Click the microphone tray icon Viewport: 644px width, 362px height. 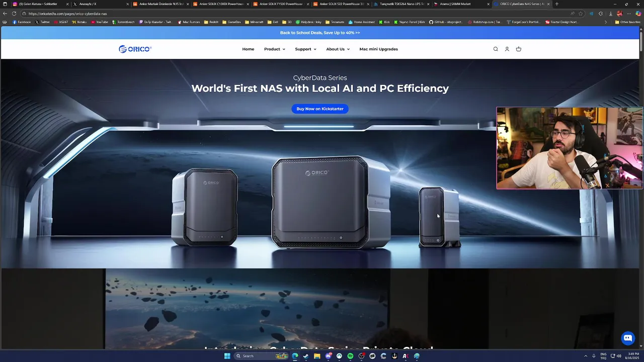tap(594, 356)
